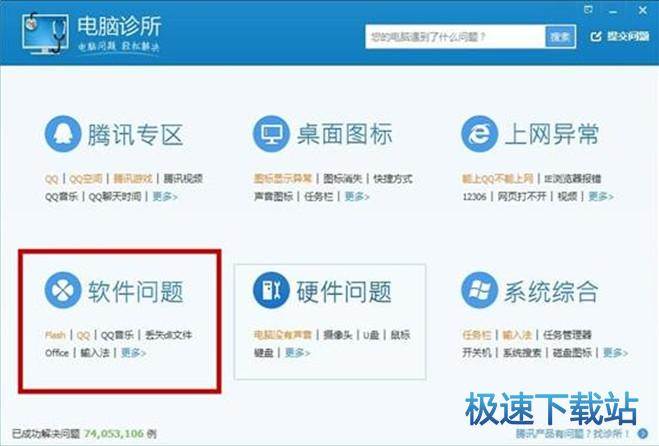Screen dimensions: 659x446
Task: Expand 更多 under 腾讯专区
Action: point(165,196)
